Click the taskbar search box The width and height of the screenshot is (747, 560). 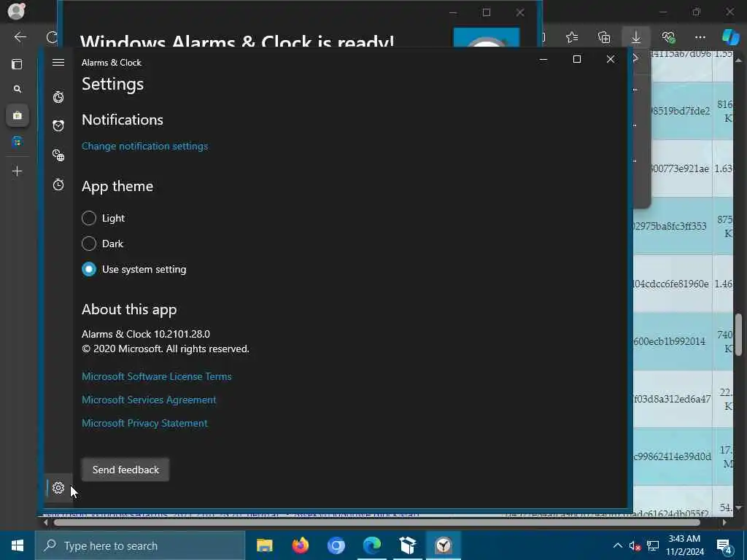pyautogui.click(x=140, y=545)
